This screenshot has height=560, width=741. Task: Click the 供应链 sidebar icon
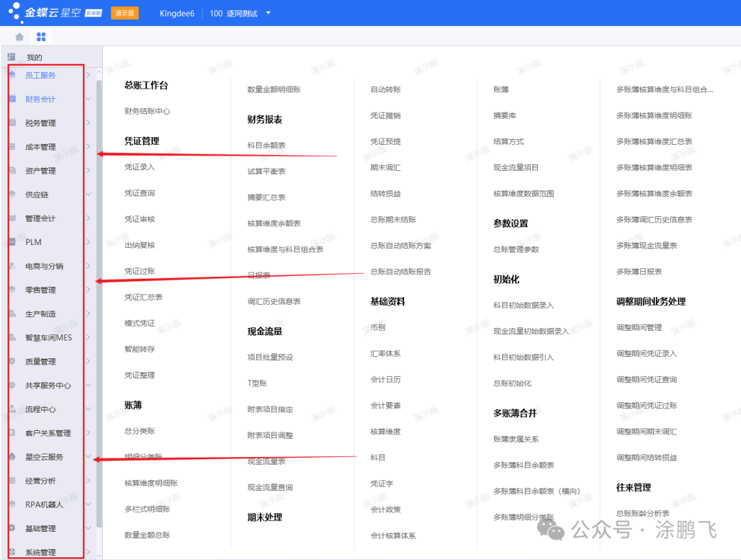[x=12, y=195]
